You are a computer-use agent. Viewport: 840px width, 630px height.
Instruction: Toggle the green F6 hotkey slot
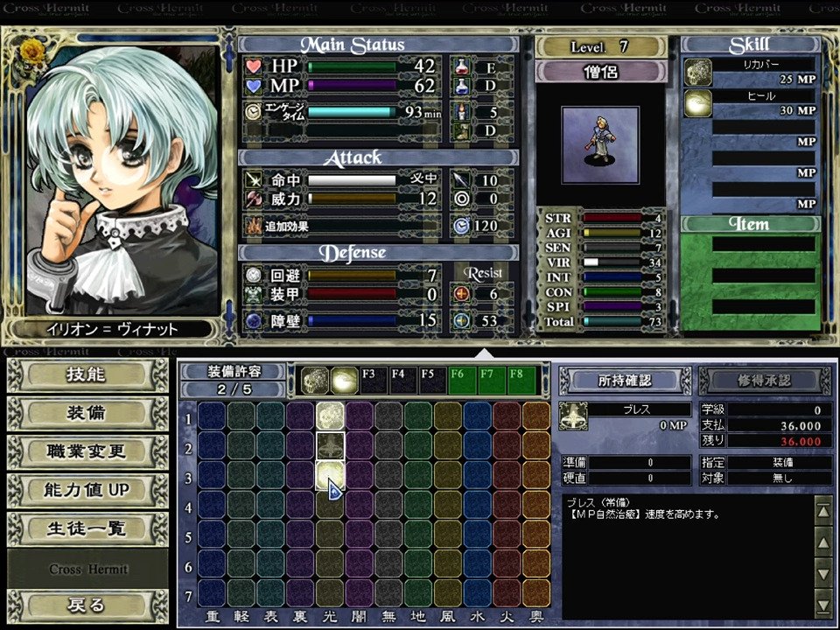pyautogui.click(x=462, y=380)
